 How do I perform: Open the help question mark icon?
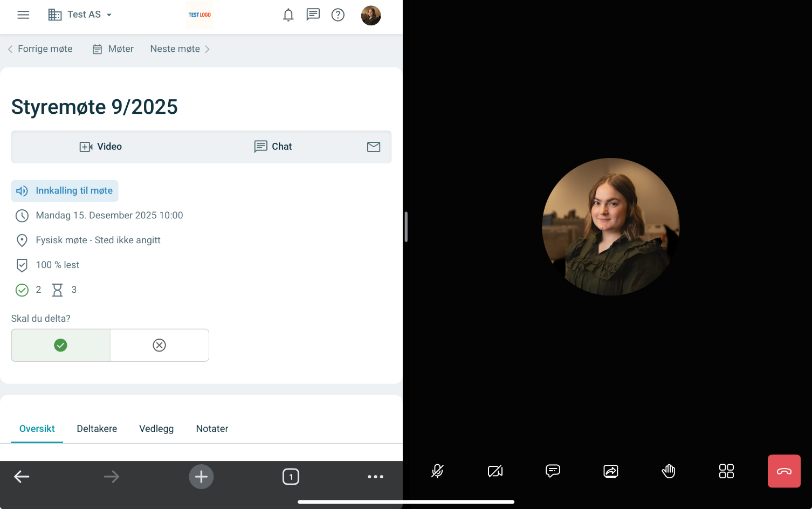click(338, 15)
